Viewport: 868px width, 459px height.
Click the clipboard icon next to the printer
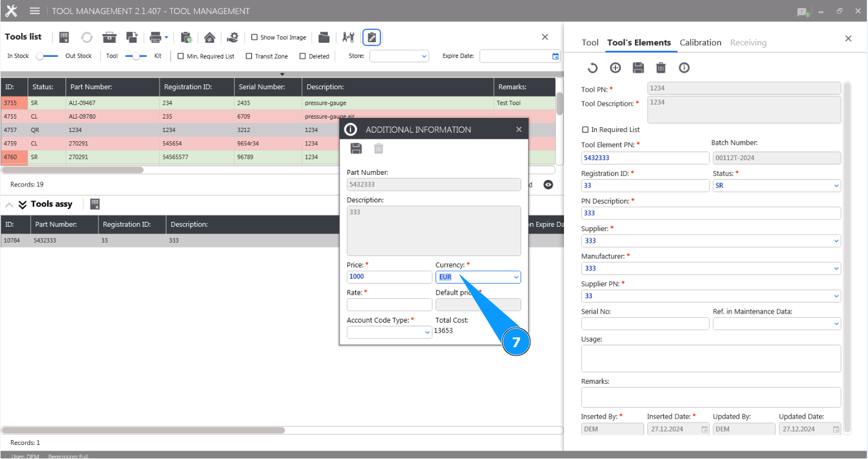pos(187,37)
